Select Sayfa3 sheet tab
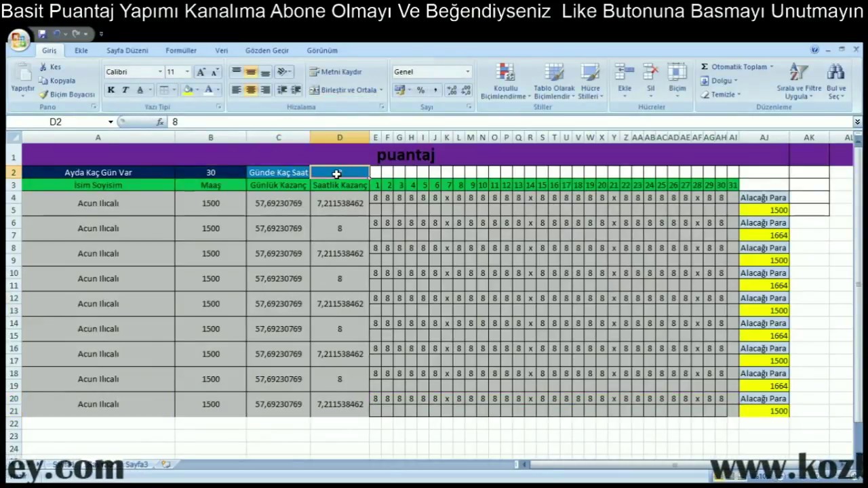Viewport: 868px width, 488px height. click(x=136, y=464)
